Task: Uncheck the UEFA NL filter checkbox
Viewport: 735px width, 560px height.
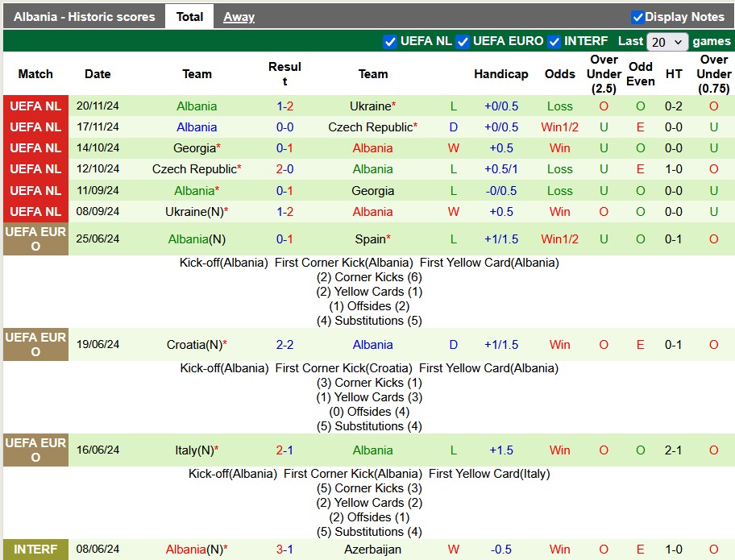Action: click(x=390, y=41)
